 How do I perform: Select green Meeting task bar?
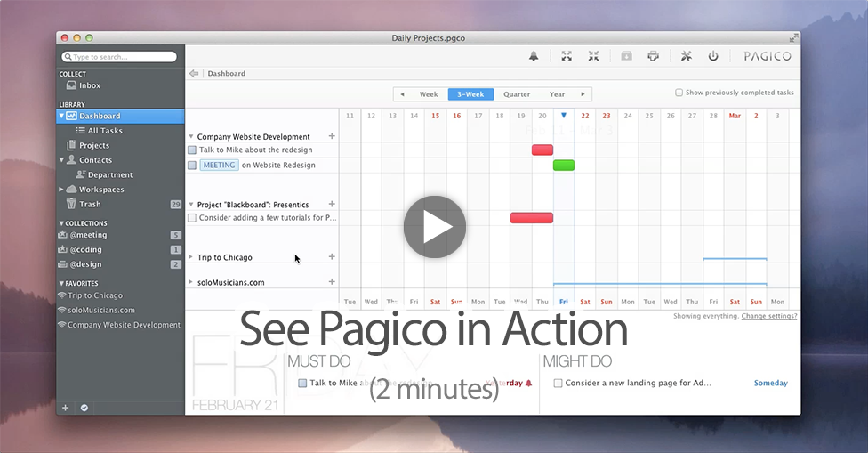point(564,165)
